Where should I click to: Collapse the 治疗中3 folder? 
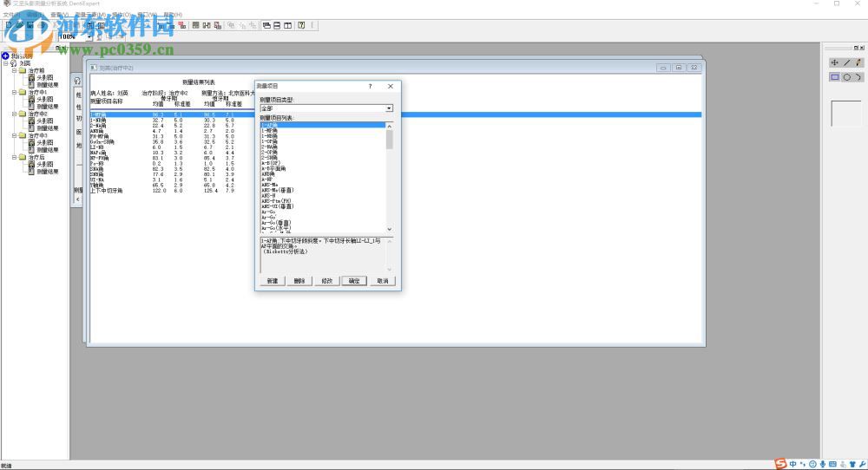pyautogui.click(x=15, y=135)
